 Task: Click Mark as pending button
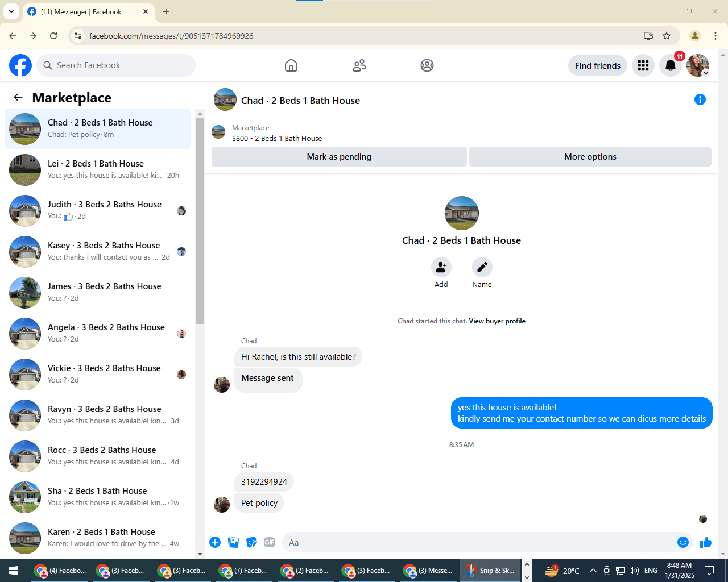pyautogui.click(x=339, y=157)
